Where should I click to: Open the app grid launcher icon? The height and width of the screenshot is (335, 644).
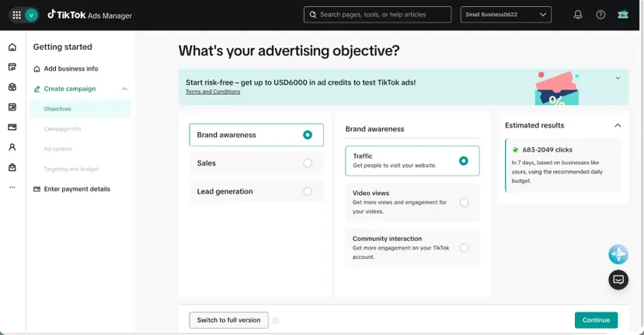pos(17,16)
